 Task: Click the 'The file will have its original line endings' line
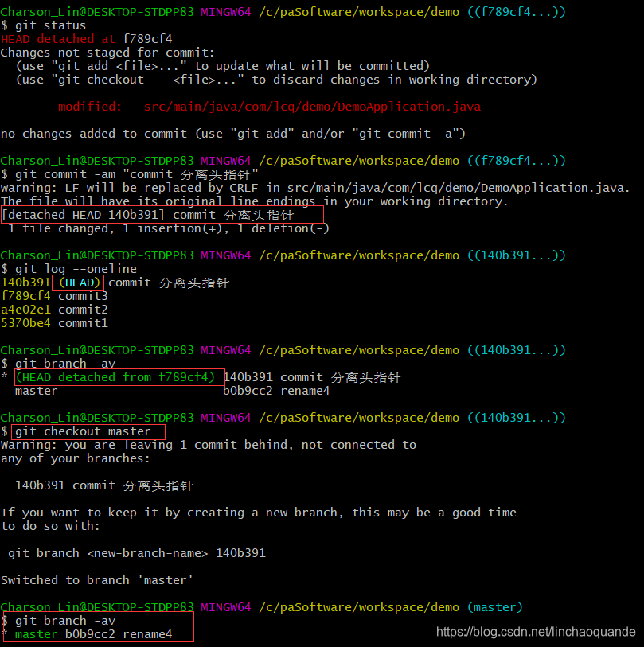click(254, 201)
